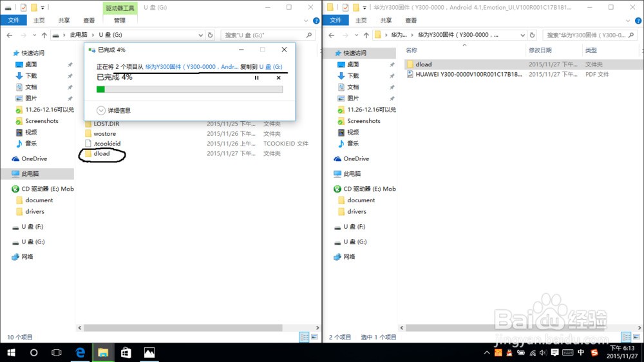The height and width of the screenshot is (362, 644).
Task: Select dload folder in right window
Action: coord(424,64)
